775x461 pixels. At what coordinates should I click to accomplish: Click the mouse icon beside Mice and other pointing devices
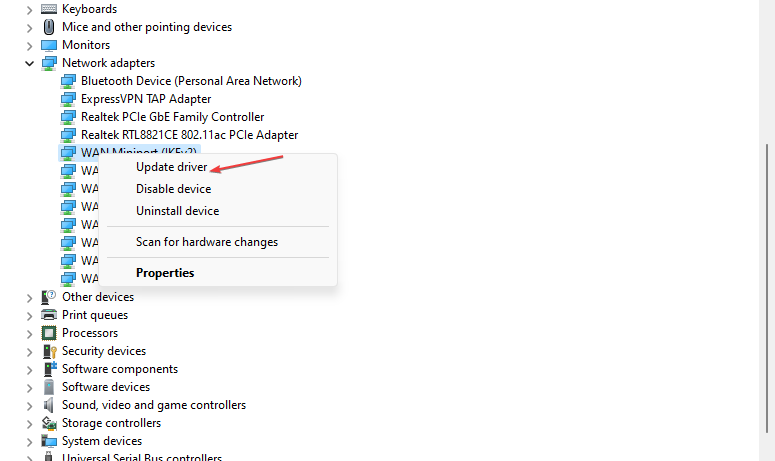(x=48, y=27)
